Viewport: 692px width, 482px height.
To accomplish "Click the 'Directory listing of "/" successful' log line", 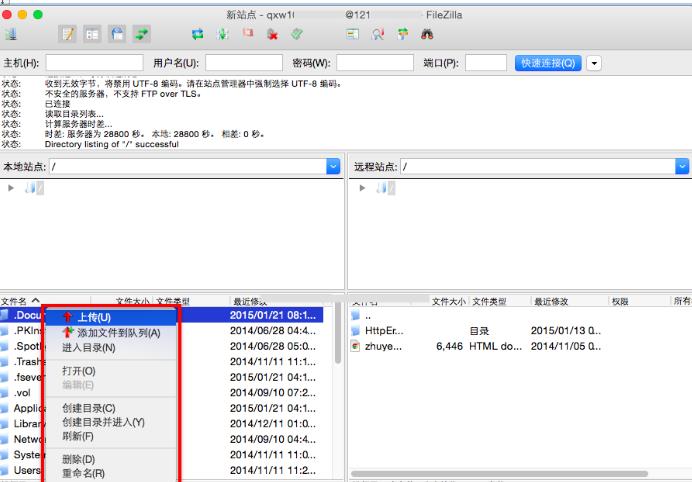I will click(112, 144).
